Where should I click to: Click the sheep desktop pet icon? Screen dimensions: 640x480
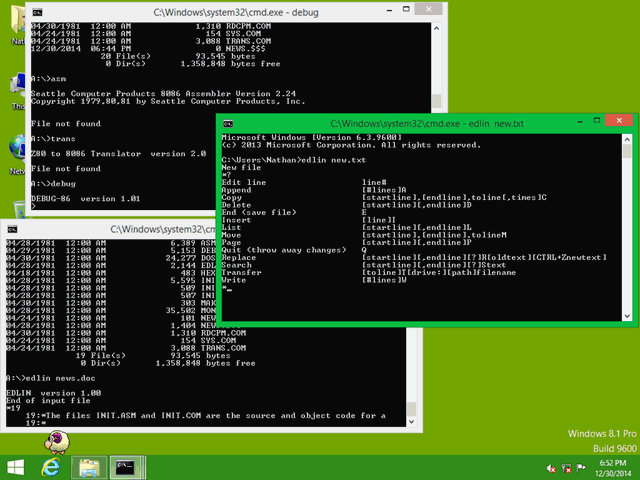pyautogui.click(x=56, y=442)
